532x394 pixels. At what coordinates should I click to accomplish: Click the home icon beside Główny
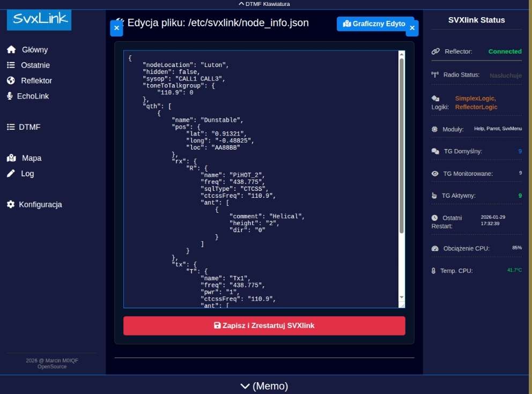(11, 50)
